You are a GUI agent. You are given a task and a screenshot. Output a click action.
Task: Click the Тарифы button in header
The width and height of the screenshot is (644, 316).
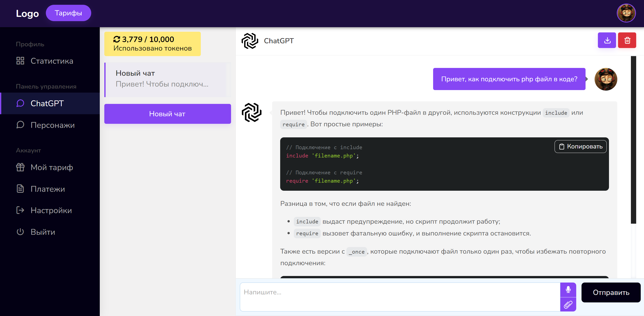68,13
